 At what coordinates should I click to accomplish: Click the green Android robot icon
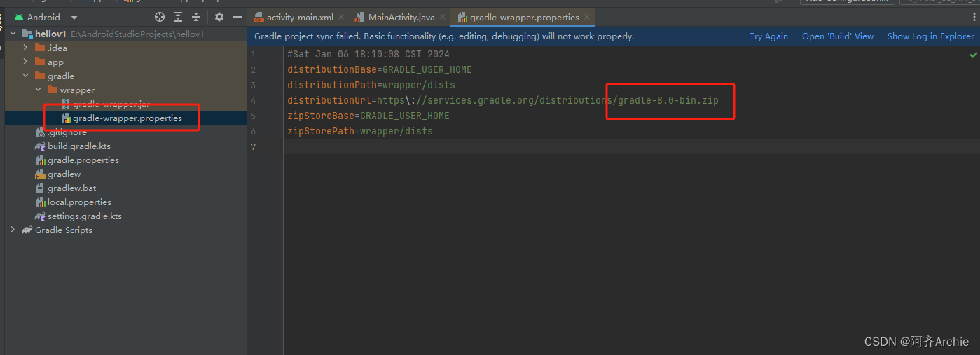pos(19,17)
